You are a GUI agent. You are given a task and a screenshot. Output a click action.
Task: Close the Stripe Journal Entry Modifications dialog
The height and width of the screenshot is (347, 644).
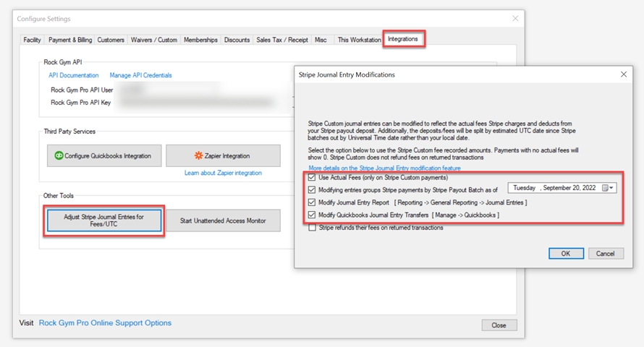coord(624,74)
